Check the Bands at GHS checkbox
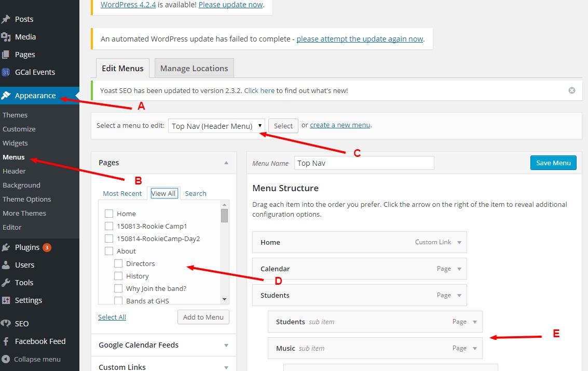 118,300
